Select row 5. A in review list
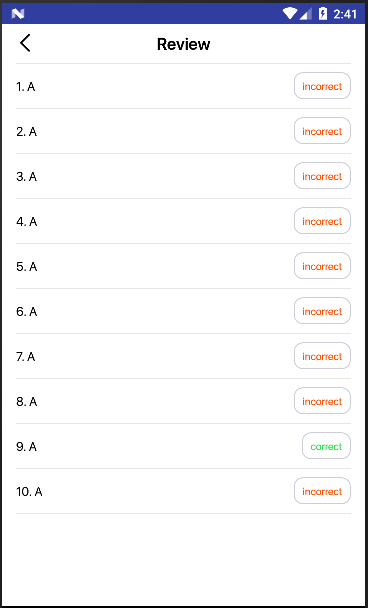368x608 pixels. (183, 266)
